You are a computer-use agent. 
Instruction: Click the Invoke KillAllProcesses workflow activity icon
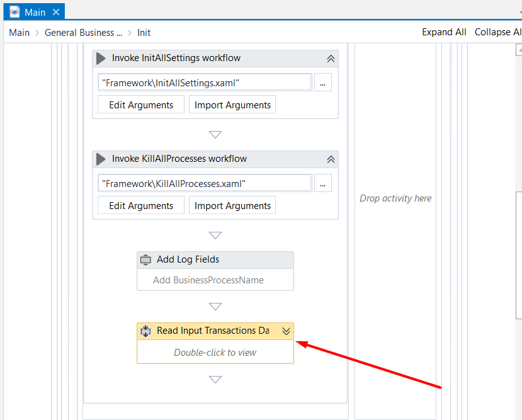pos(101,159)
